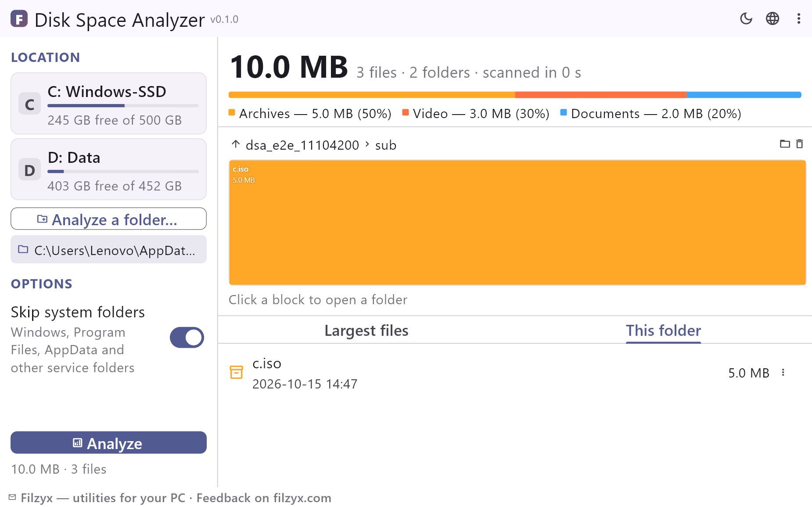Screen dimensions: 812x507
Task: Click Archives orange legend swatch
Action: pos(232,112)
